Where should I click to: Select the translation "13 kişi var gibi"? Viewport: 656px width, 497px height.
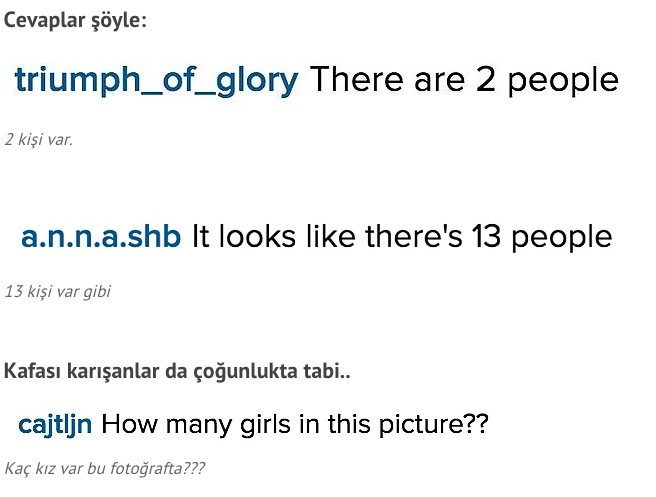[x=58, y=292]
